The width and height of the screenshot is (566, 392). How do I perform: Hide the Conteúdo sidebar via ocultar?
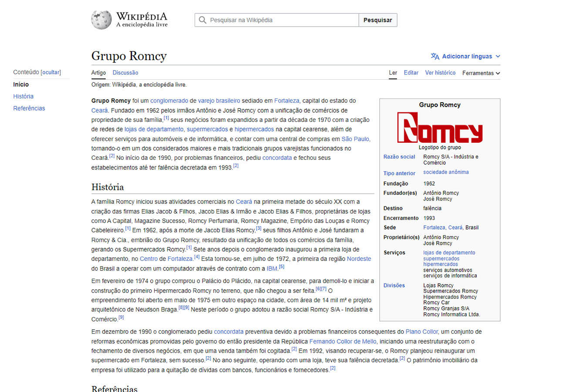[x=51, y=72]
